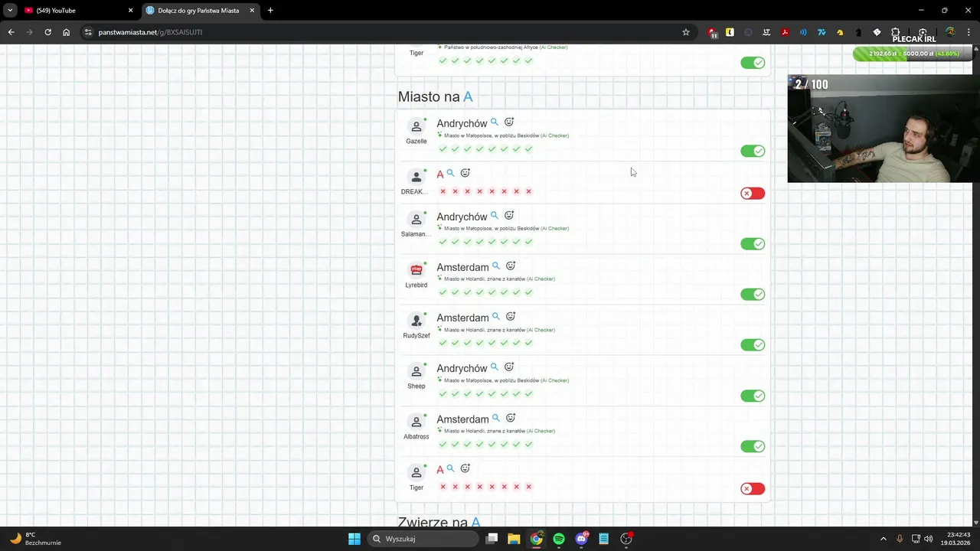Expand hidden system tray icons

click(x=883, y=539)
